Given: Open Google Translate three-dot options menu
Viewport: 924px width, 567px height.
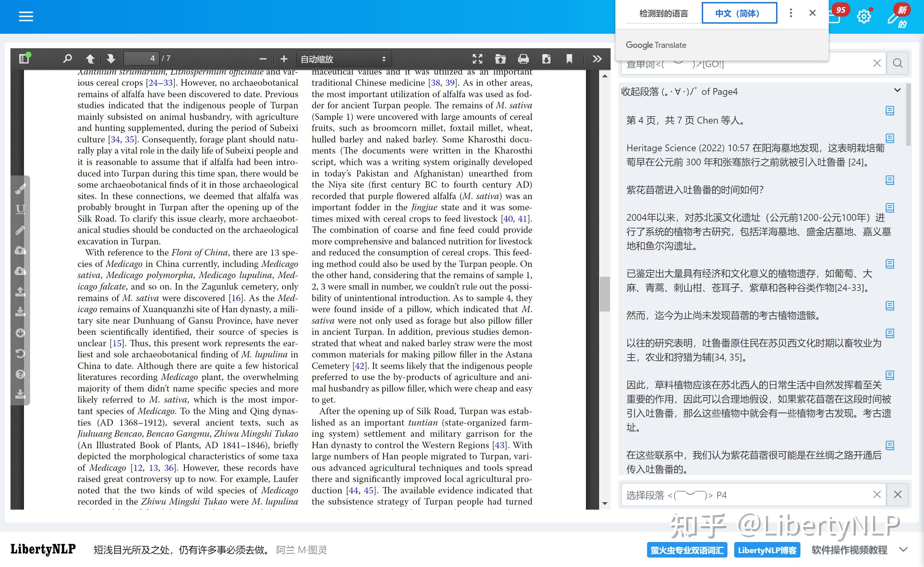Looking at the screenshot, I should 791,13.
